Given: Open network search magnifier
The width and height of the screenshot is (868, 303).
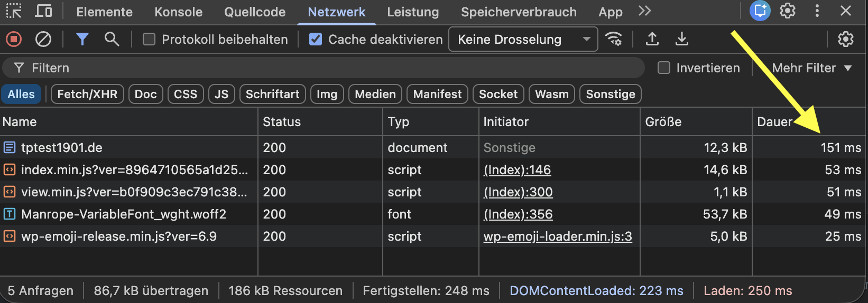Looking at the screenshot, I should [x=112, y=39].
